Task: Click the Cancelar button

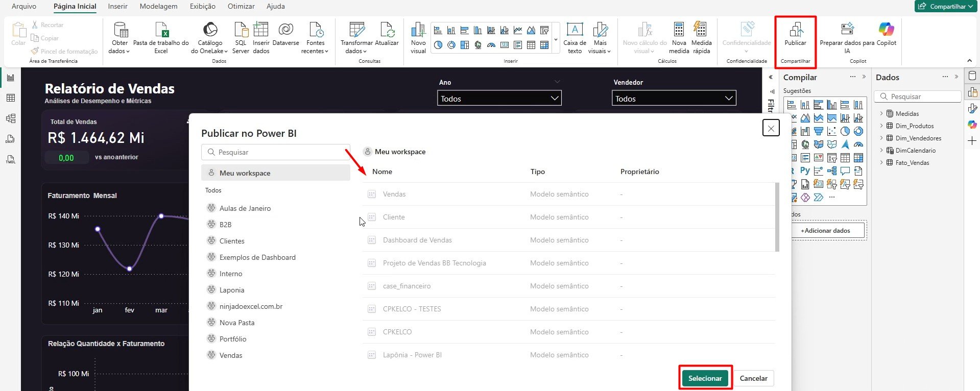Action: click(x=753, y=378)
